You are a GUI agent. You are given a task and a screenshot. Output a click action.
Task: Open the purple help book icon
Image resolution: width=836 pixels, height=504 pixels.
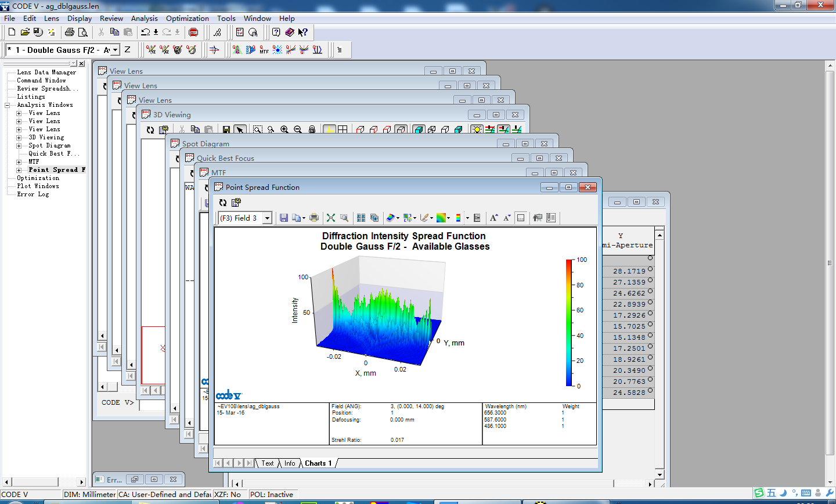(290, 32)
